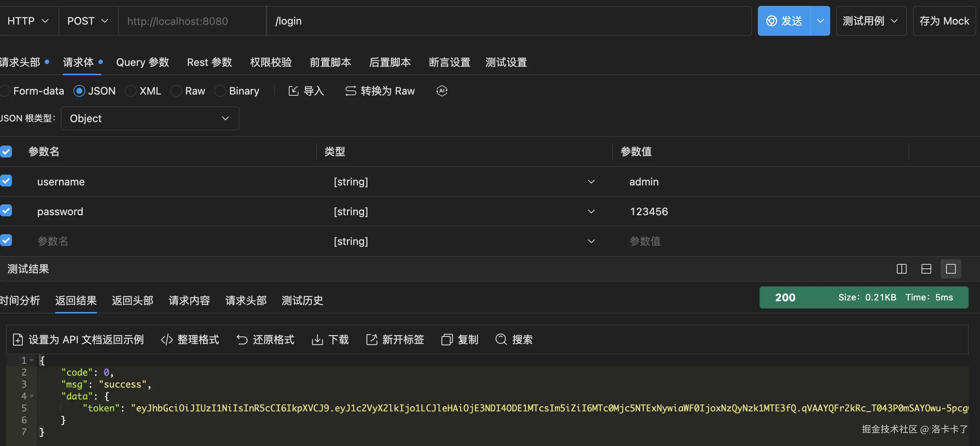The width and height of the screenshot is (980, 446).
Task: Switch to vertical split layout icon
Action: [901, 269]
